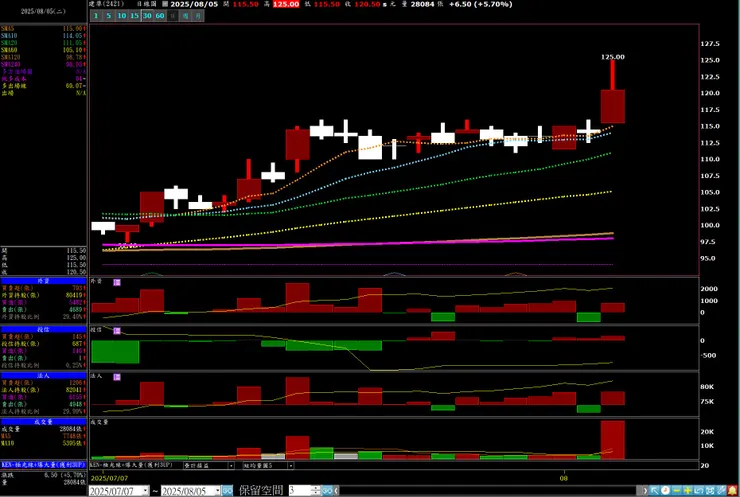
Task: Click the date label 2025/08/05(二) top left
Action: (x=43, y=11)
